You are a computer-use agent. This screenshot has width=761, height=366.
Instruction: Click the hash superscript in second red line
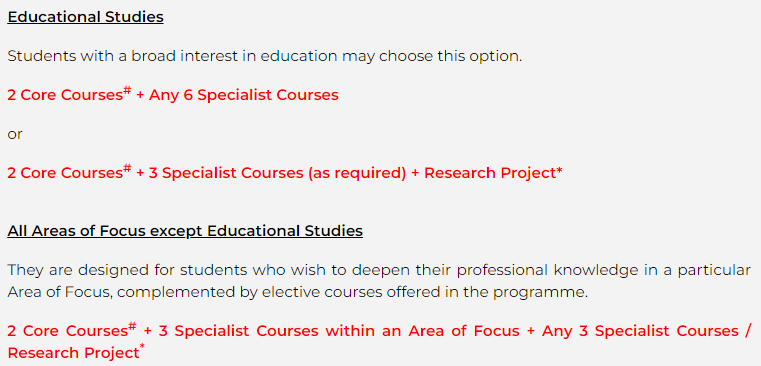point(127,168)
